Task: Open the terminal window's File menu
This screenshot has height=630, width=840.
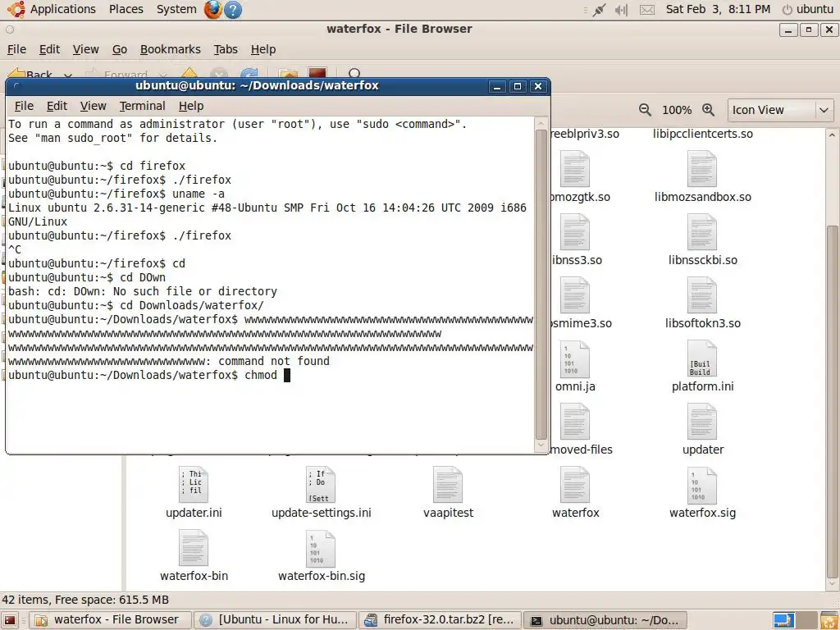Action: [x=24, y=106]
